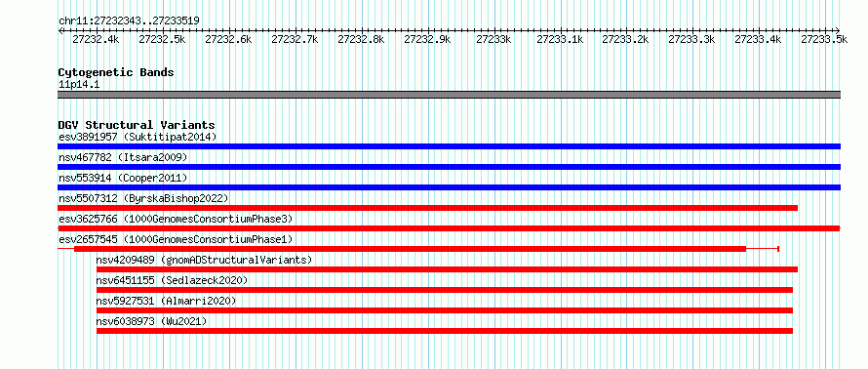Image resolution: width=868 pixels, height=369 pixels.
Task: Click the nsv467782 (Itsara2009) label
Action: (x=123, y=157)
